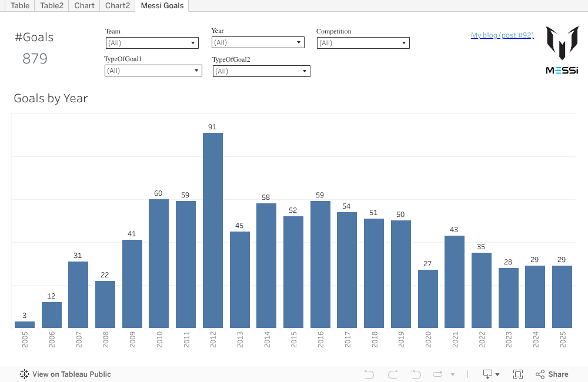
Task: Open the My blog (post #92) link
Action: pos(502,35)
